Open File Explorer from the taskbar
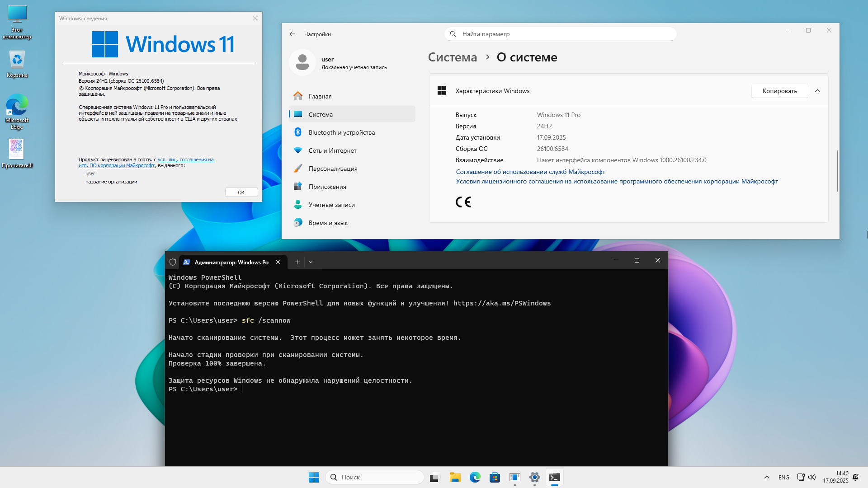The width and height of the screenshot is (868, 488). 455,477
